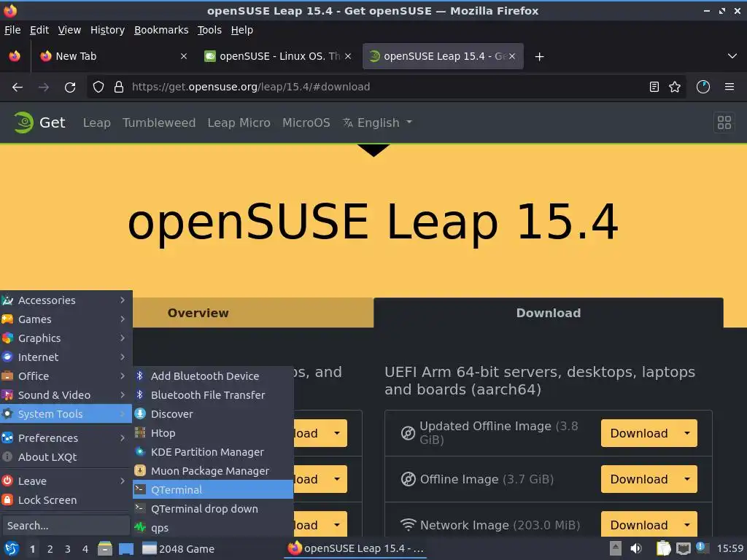Close the openSUSE Leap 15.4 browser tab
Screen dimensions: 747x560
pos(511,56)
